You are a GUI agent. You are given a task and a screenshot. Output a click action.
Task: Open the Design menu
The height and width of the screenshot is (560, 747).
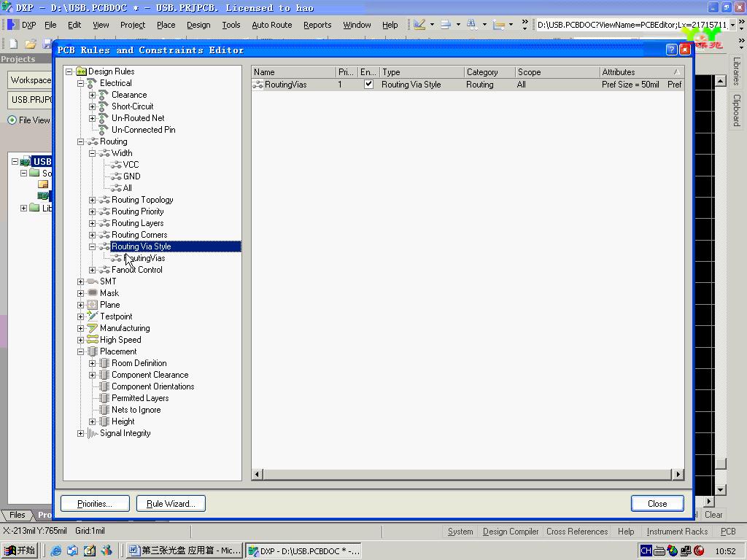(x=198, y=25)
